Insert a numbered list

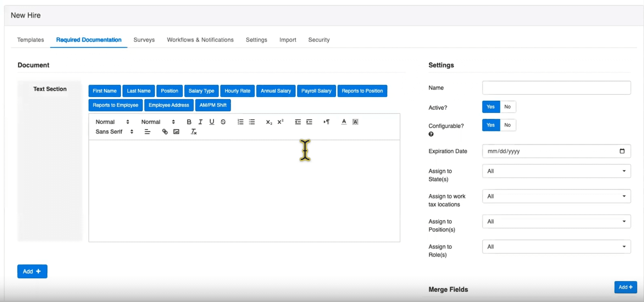(x=241, y=122)
